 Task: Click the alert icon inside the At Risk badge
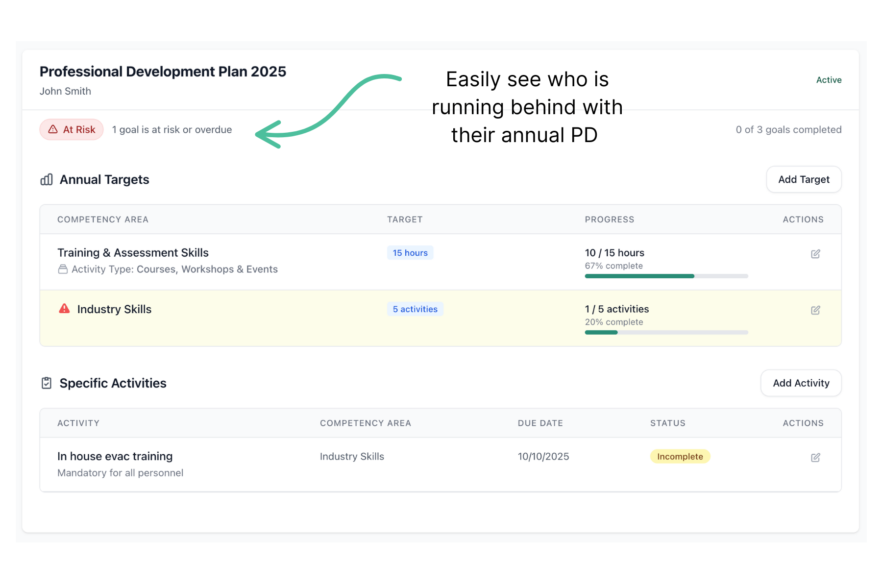coord(52,129)
